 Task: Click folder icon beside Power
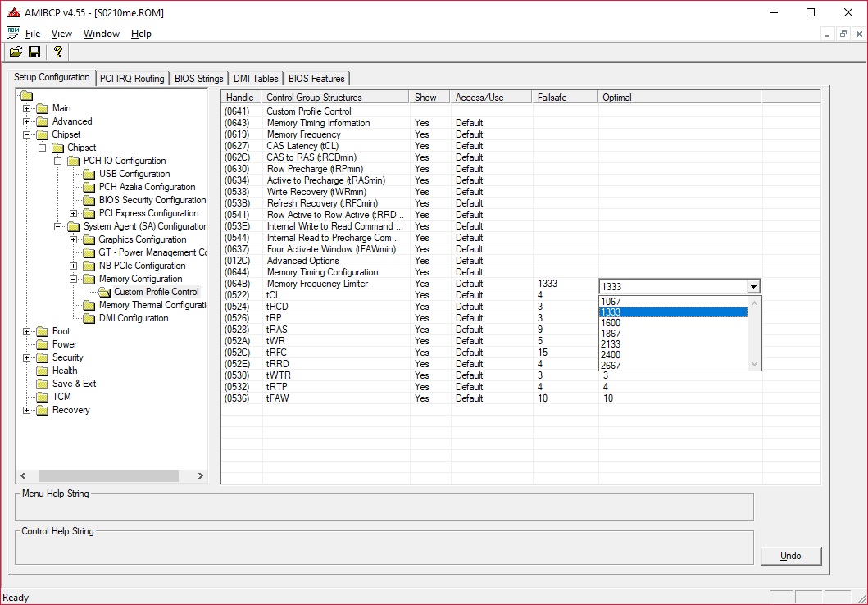[x=43, y=345]
